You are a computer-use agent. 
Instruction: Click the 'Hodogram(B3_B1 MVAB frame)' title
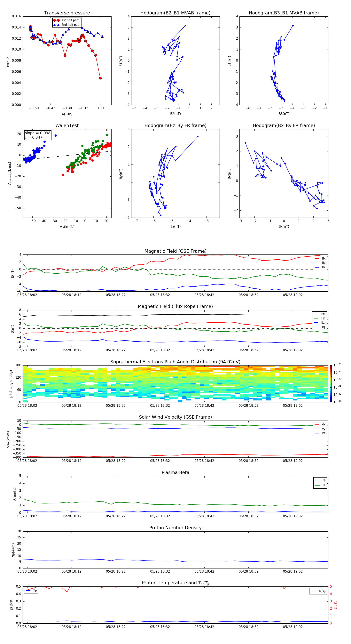click(284, 13)
